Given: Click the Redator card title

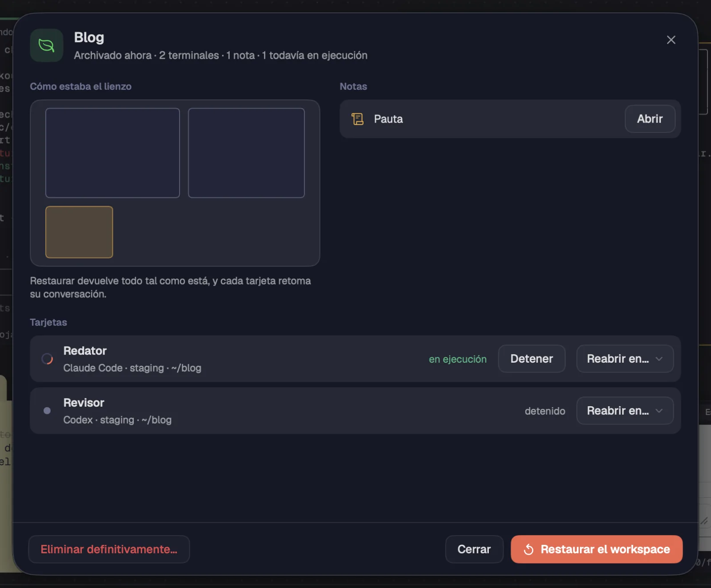Looking at the screenshot, I should click(85, 351).
